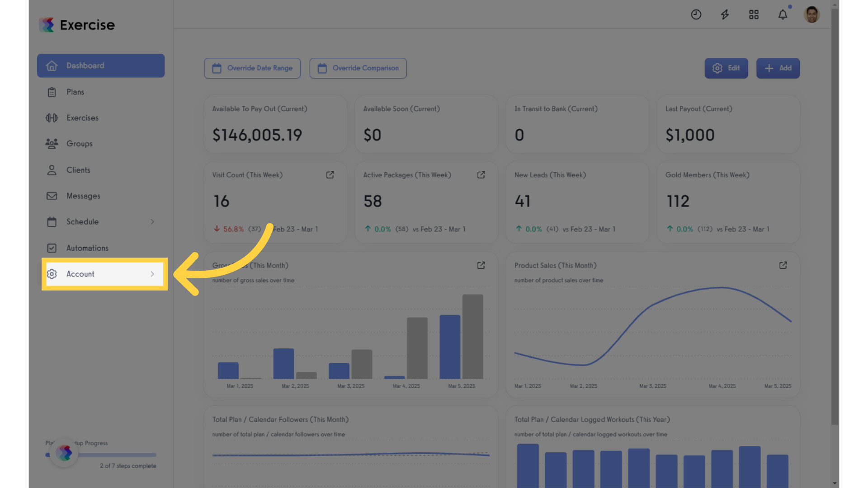Open user profile avatar menu
This screenshot has width=868, height=488.
(x=812, y=14)
